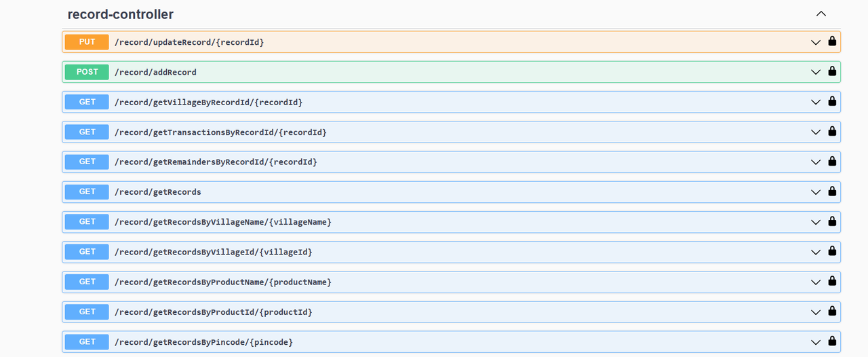
Task: Click lock icon on getTransactionsByRecordId row
Action: (832, 130)
